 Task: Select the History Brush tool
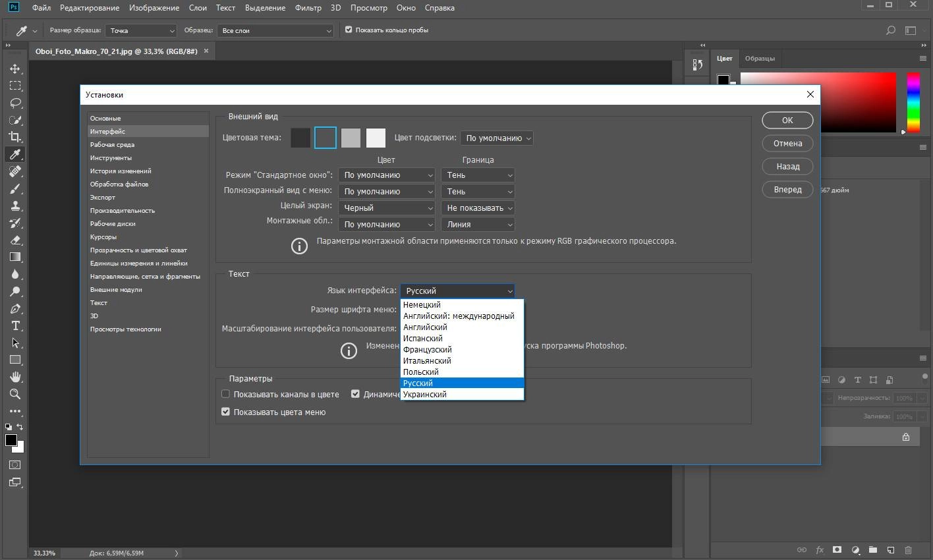(x=14, y=223)
